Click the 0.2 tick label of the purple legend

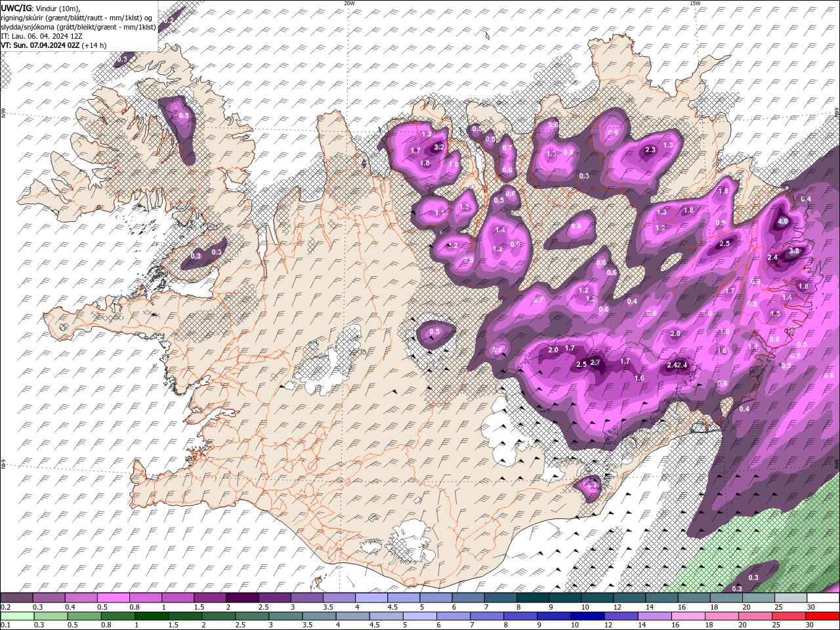(5, 607)
